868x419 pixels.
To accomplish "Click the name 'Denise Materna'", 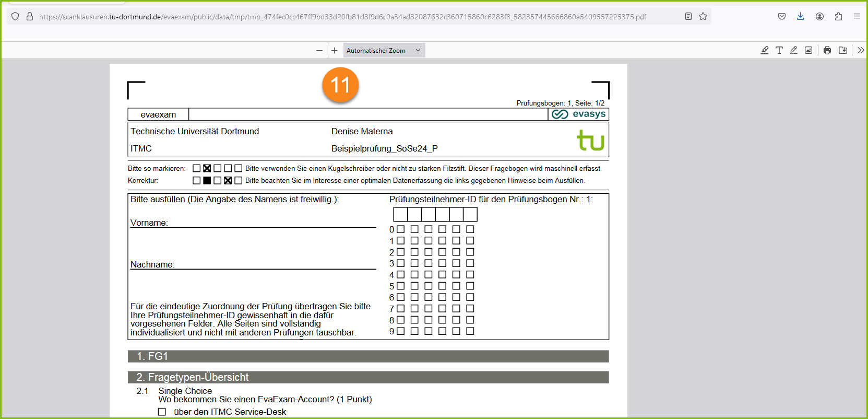I will click(362, 131).
